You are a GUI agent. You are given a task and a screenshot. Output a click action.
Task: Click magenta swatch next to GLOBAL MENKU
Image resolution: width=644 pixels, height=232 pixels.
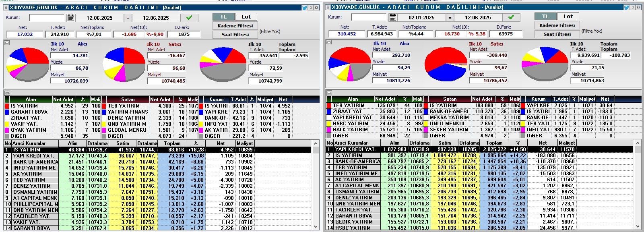click(104, 130)
